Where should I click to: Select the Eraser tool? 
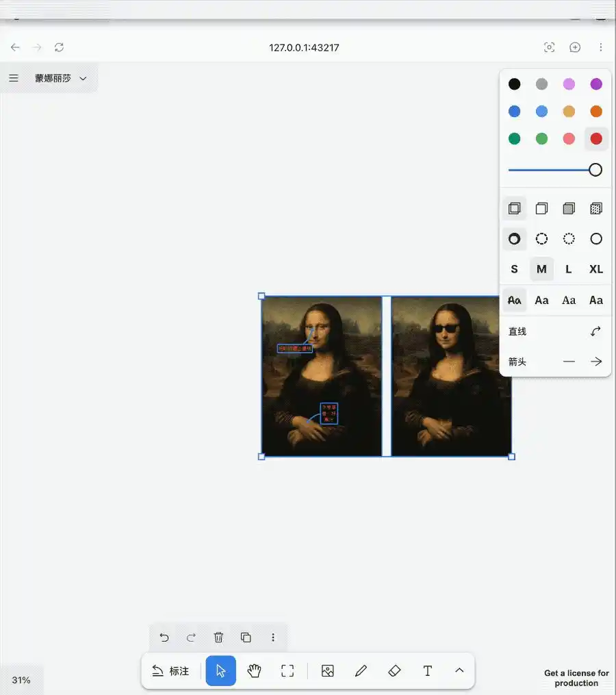[x=394, y=670]
